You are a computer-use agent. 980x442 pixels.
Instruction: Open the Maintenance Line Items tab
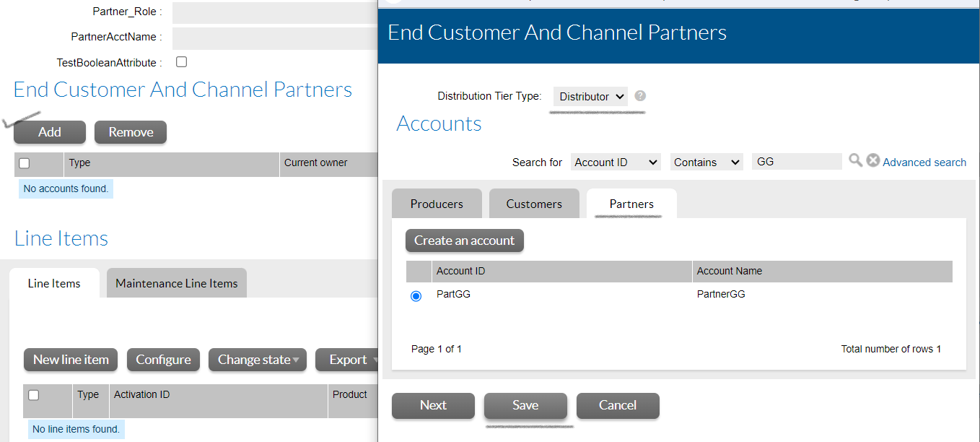pyautogui.click(x=177, y=283)
